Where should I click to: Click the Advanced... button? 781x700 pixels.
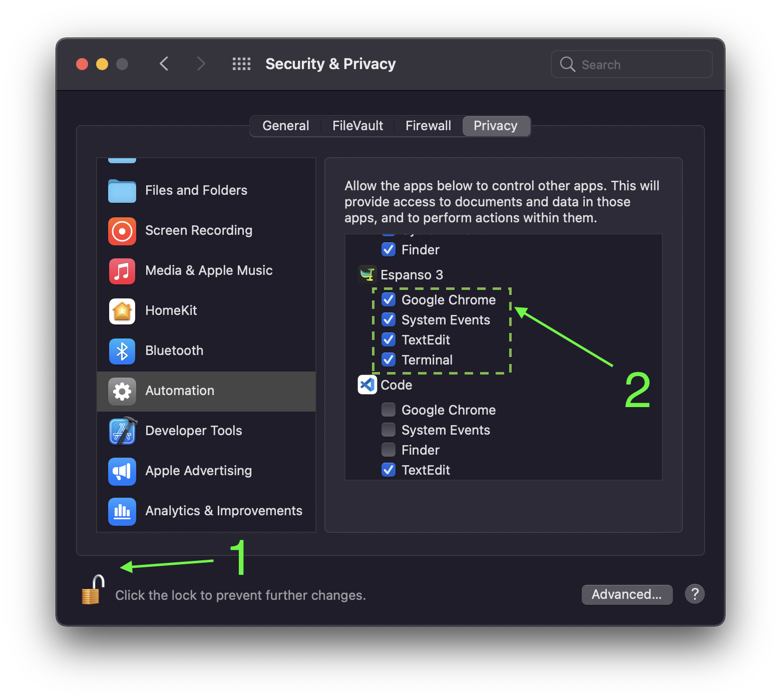[x=627, y=594]
